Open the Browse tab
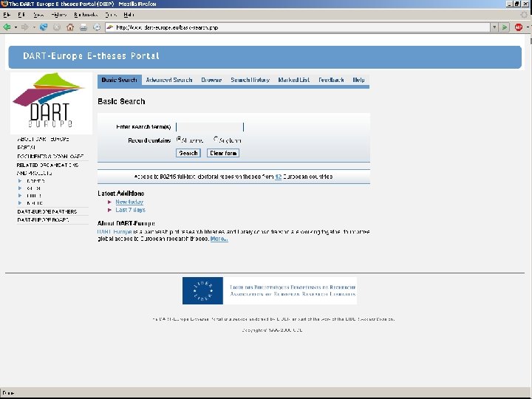The width and height of the screenshot is (532, 399). click(211, 80)
